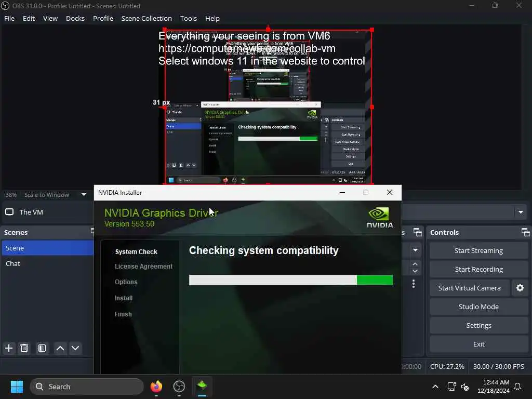Image resolution: width=532 pixels, height=399 pixels.
Task: Click the compatibility check progress bar
Action: (291, 280)
